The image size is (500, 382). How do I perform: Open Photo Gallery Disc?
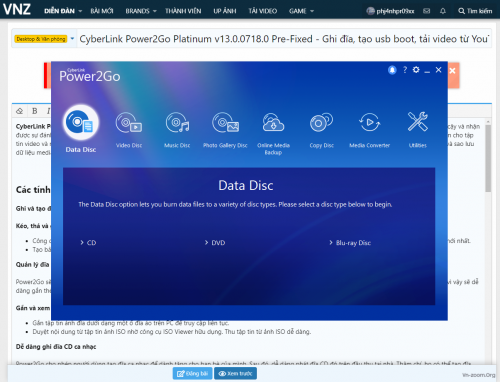coord(225,123)
